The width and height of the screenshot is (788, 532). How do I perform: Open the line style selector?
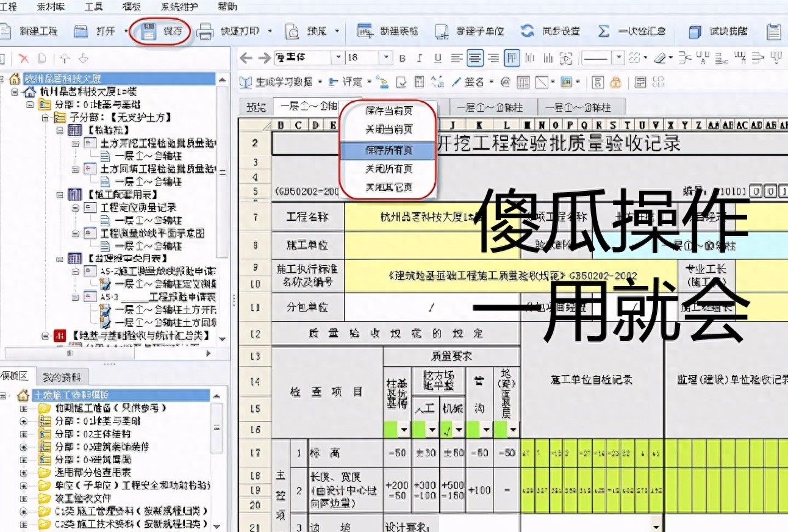[x=618, y=58]
